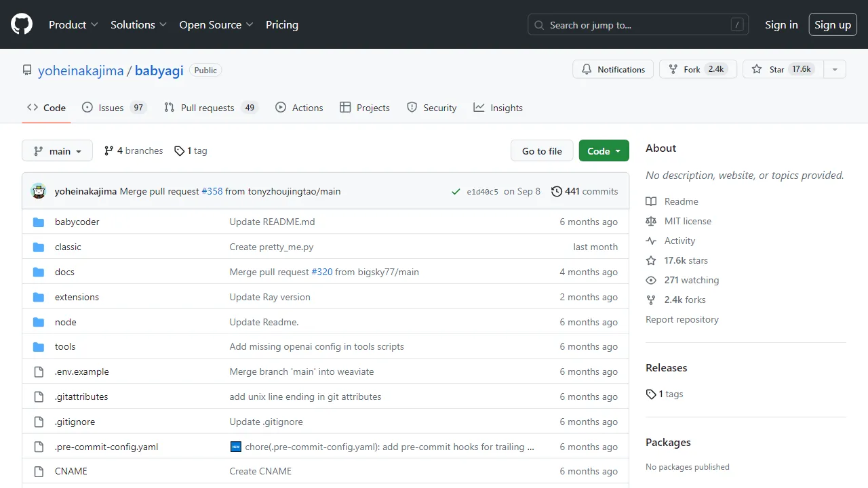The height and width of the screenshot is (488, 868).
Task: Click the classic folder icon
Action: click(x=39, y=247)
